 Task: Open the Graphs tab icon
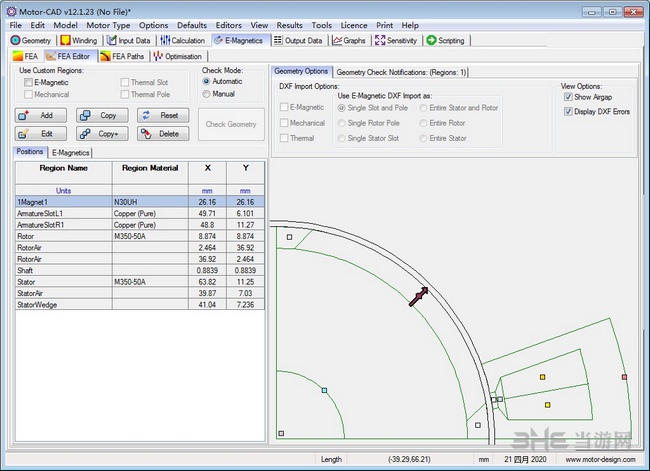pyautogui.click(x=337, y=40)
